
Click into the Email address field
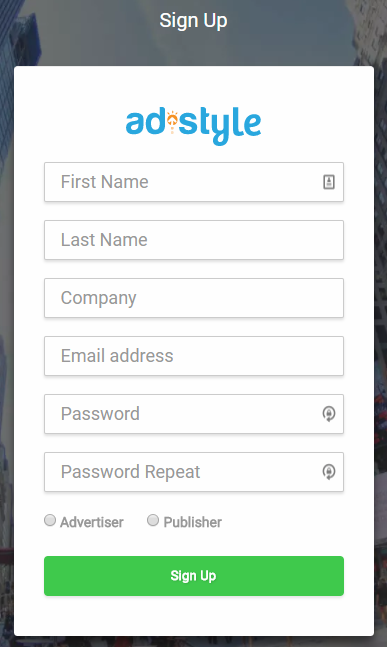[194, 356]
